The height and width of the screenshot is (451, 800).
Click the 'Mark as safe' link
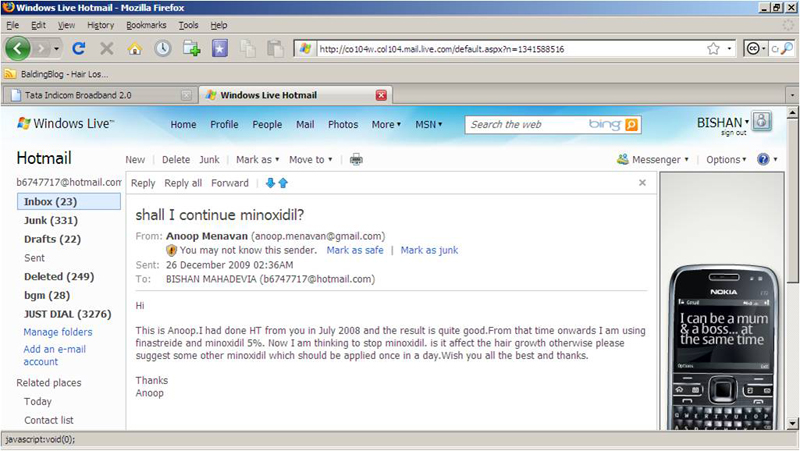pos(354,250)
